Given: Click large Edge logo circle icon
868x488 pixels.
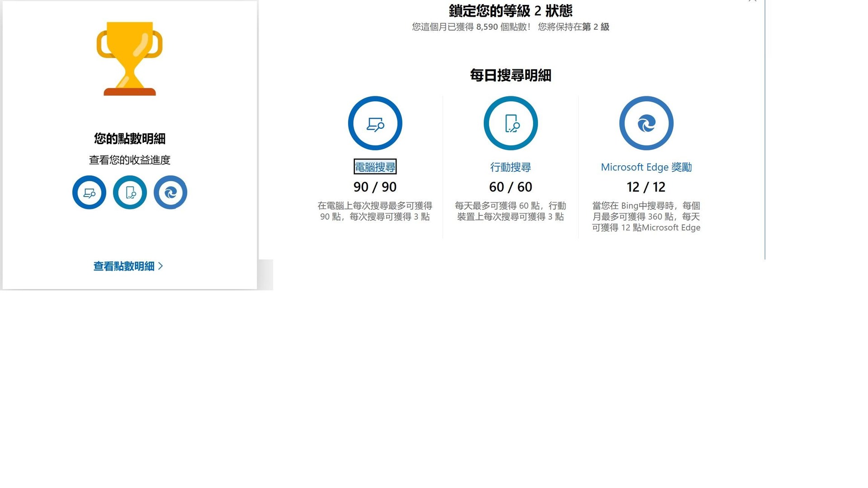Looking at the screenshot, I should click(646, 123).
